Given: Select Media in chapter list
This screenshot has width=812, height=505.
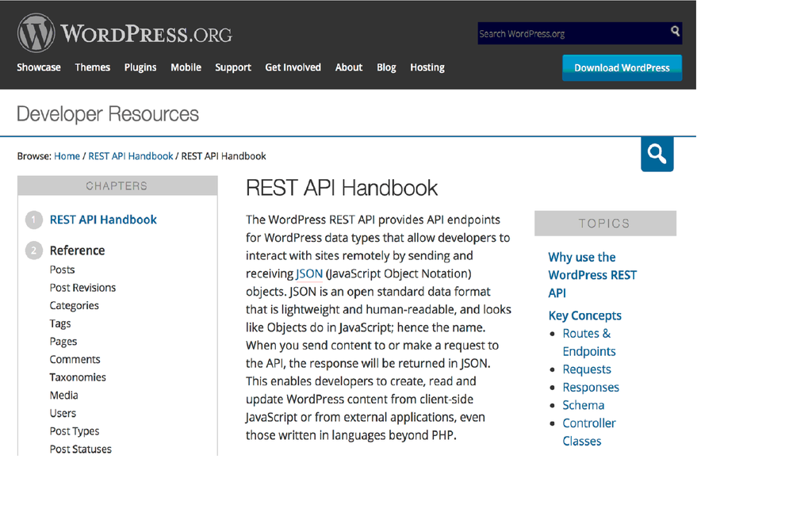Looking at the screenshot, I should click(63, 395).
